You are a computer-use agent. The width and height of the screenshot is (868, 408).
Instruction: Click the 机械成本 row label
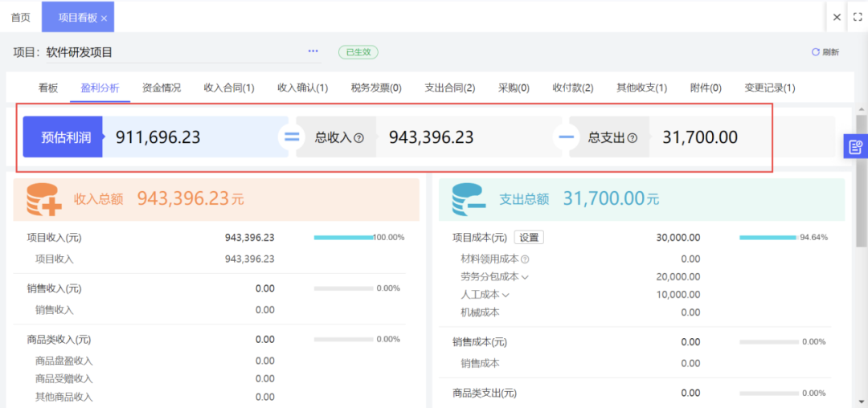click(x=480, y=312)
